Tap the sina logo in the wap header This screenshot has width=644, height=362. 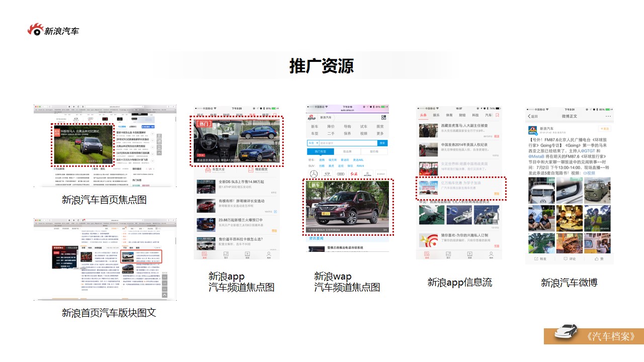coord(311,118)
